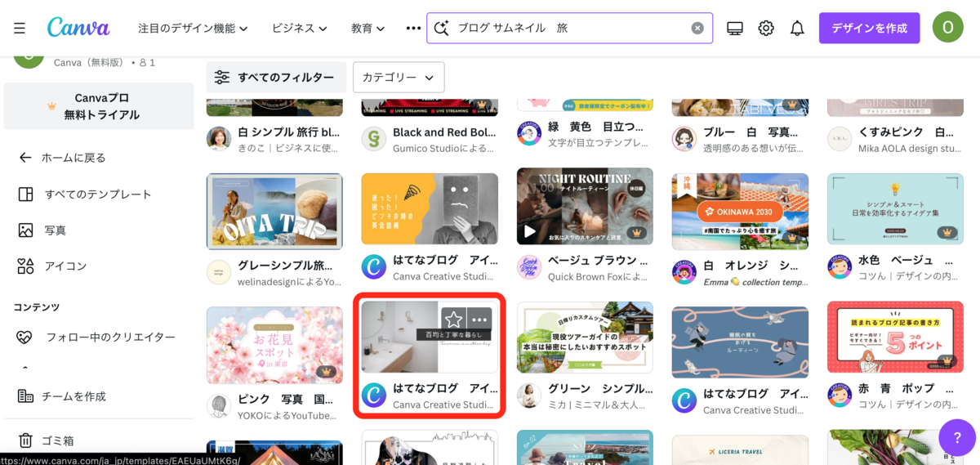Star the highlighted はてなブログ template

454,320
